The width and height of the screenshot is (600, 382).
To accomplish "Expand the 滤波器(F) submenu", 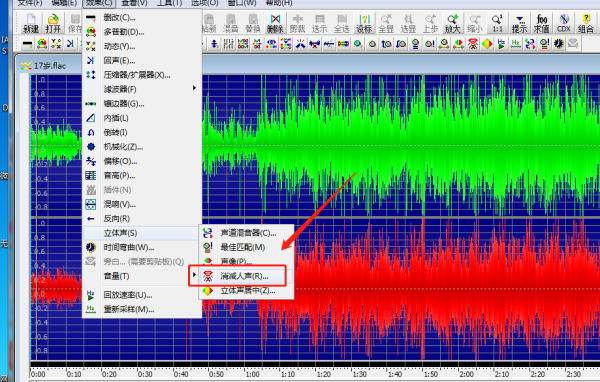I will (142, 89).
